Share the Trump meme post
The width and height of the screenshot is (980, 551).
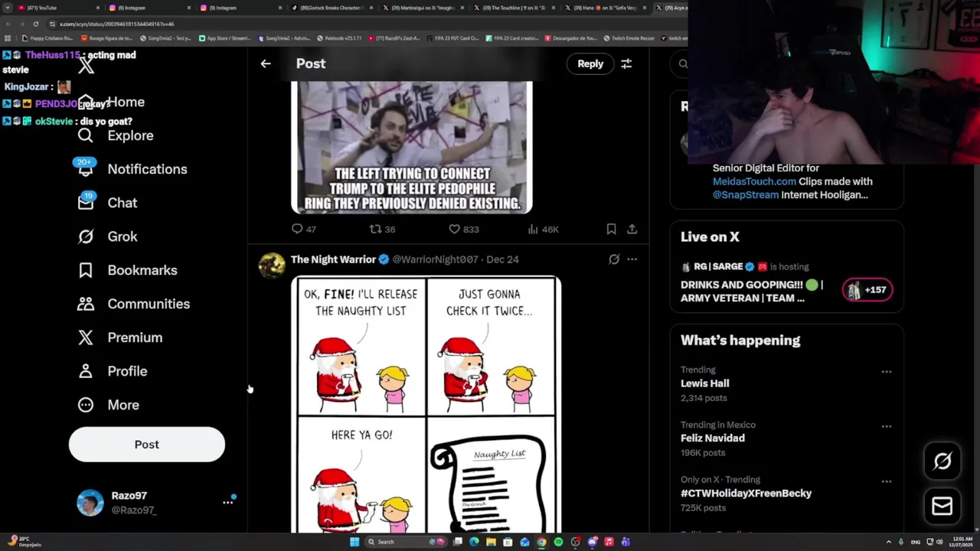[x=632, y=229]
